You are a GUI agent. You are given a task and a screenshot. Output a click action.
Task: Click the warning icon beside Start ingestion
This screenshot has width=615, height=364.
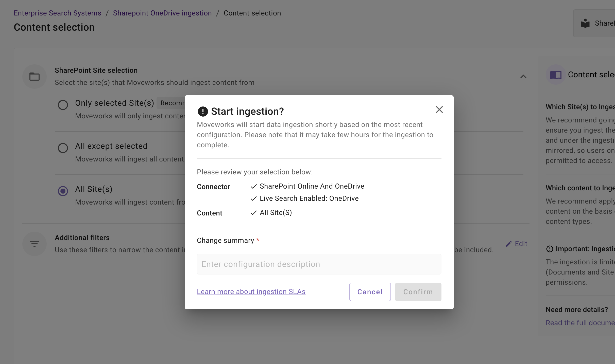(x=203, y=111)
